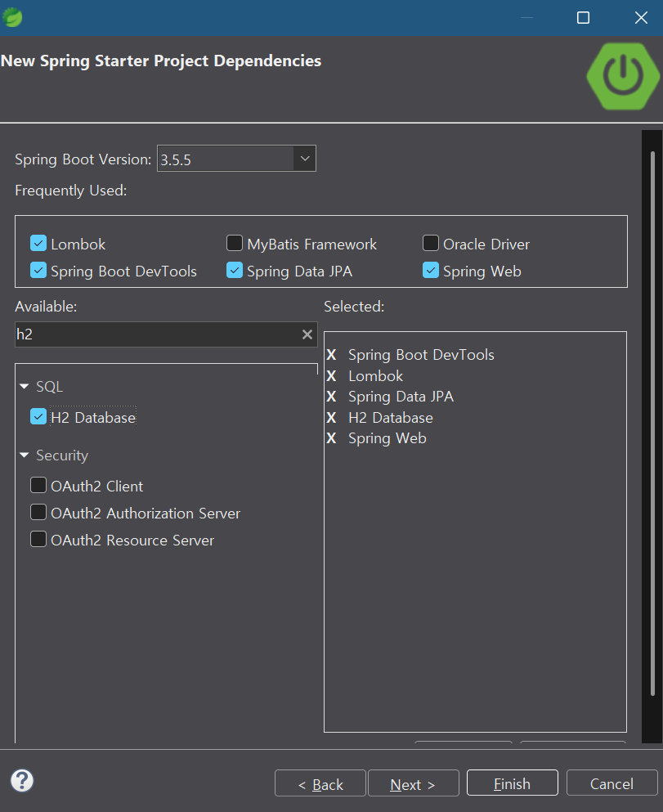Remove Spring Boot DevTools via its X
Screen dimensions: 663x812
click(331, 355)
